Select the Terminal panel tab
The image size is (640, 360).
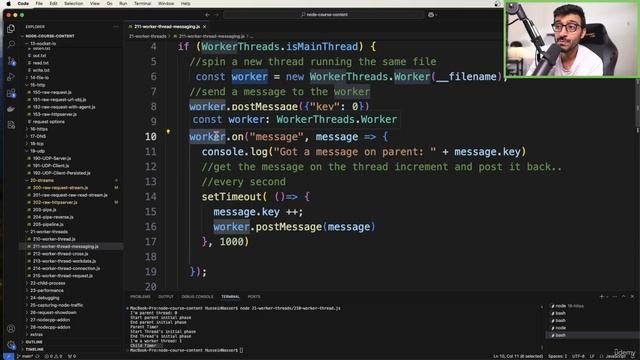(230, 297)
